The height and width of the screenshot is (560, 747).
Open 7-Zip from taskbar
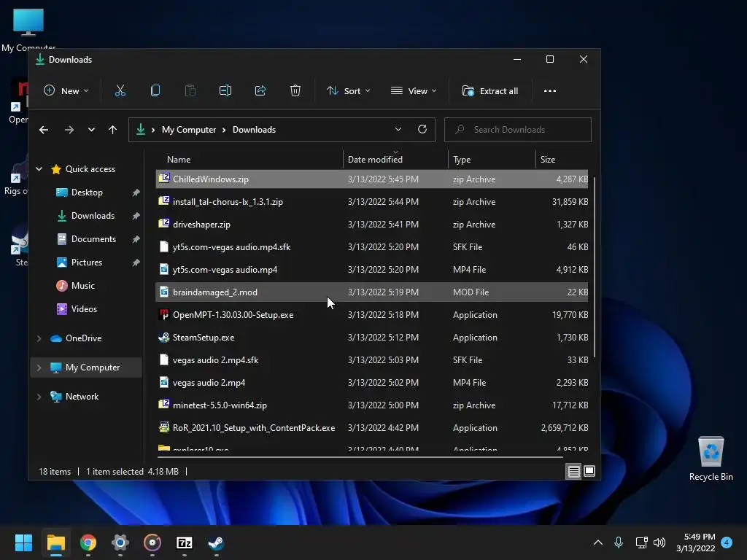pyautogui.click(x=185, y=542)
